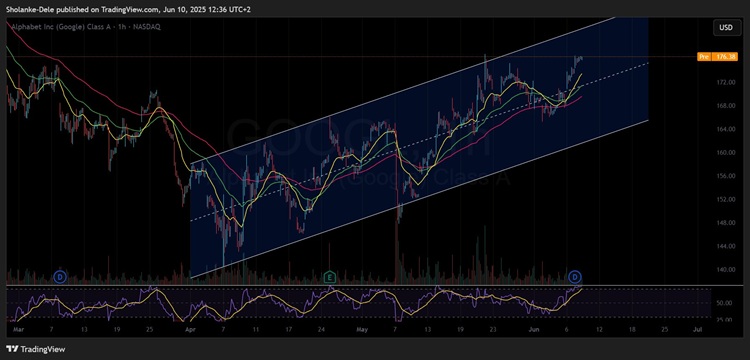Click the 168.00 price axis label
Viewport: 750px width, 360px height.
click(x=727, y=106)
